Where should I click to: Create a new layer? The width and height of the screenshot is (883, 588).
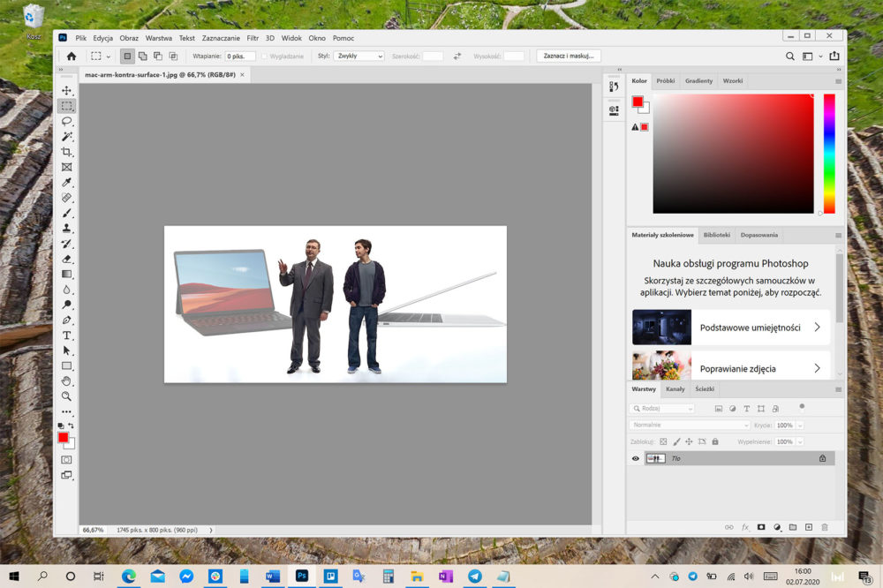(809, 527)
